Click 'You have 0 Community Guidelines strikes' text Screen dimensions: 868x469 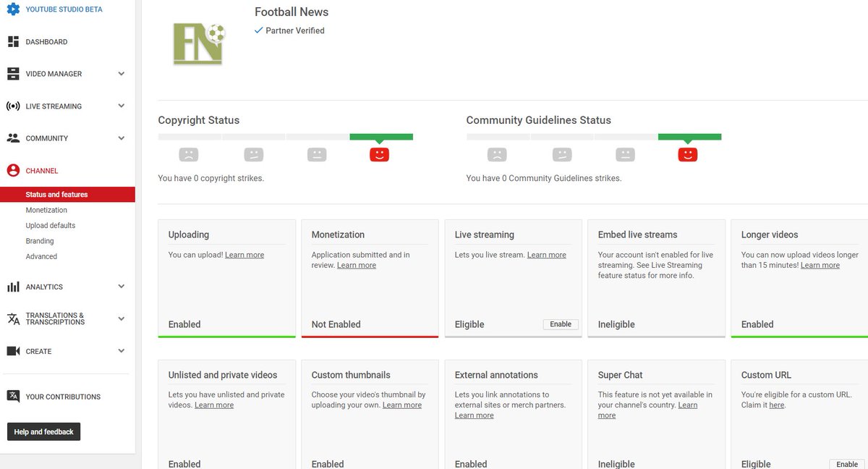544,178
